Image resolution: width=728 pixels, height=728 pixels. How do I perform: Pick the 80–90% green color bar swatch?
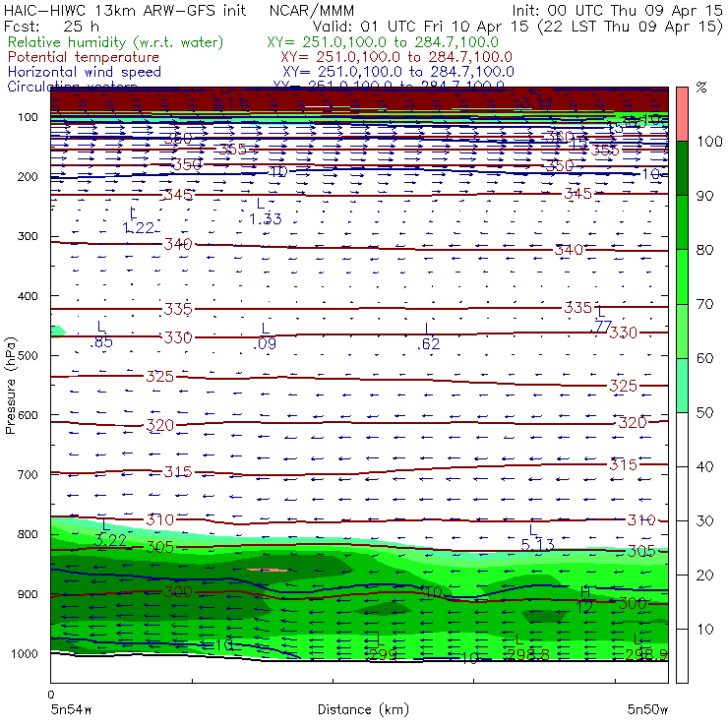pyautogui.click(x=682, y=222)
